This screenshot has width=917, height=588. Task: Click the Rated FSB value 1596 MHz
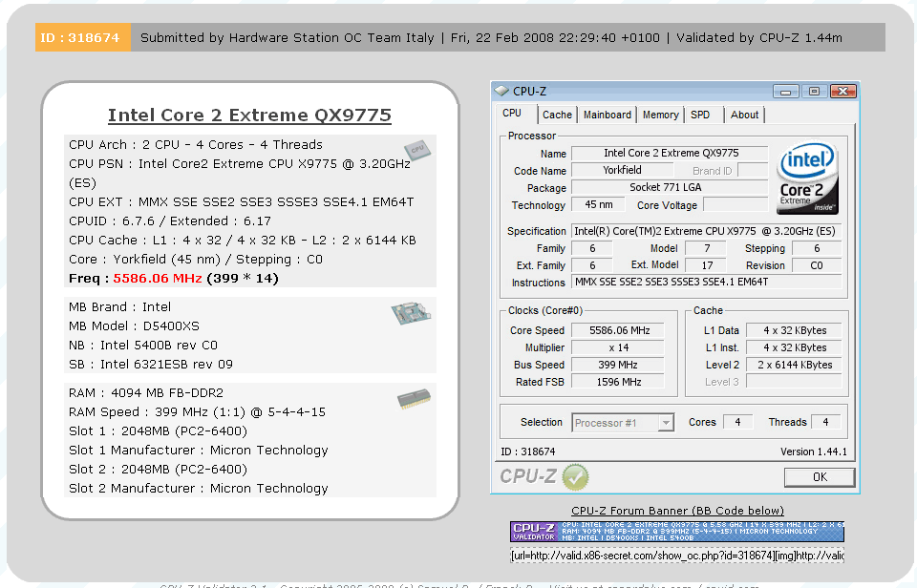[x=618, y=382]
